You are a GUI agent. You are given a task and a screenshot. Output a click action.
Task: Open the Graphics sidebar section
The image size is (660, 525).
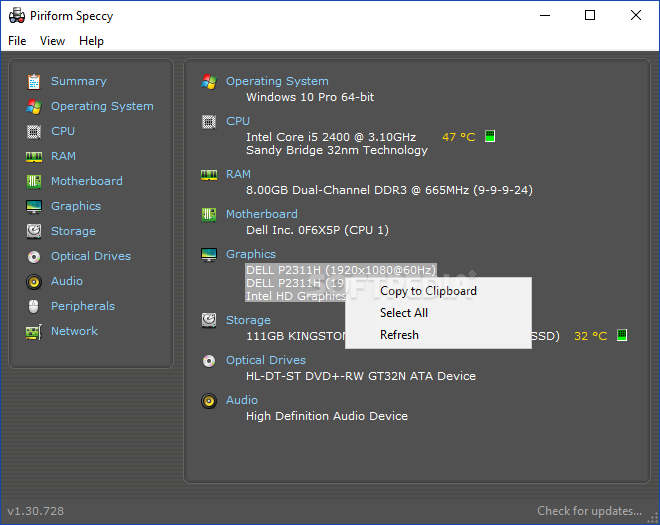click(76, 206)
